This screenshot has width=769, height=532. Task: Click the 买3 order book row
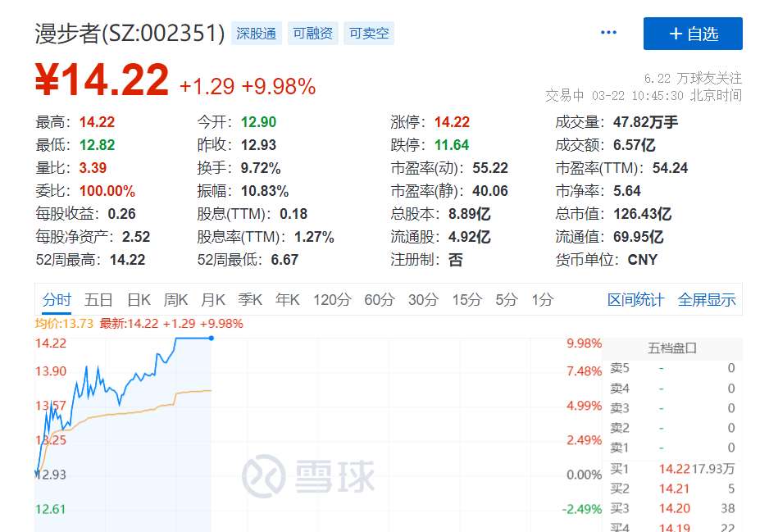click(x=672, y=508)
